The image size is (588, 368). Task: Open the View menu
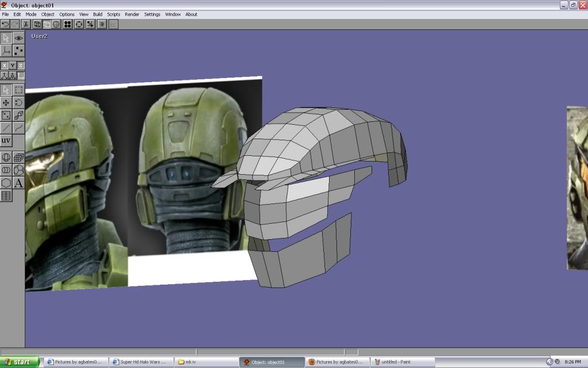[84, 14]
